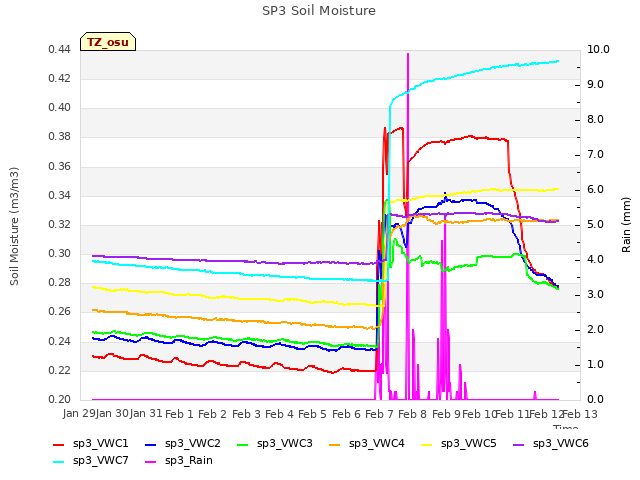Click the Feb 10 x-axis tick label
Image resolution: width=640 pixels, height=480 pixels.
coord(479,415)
